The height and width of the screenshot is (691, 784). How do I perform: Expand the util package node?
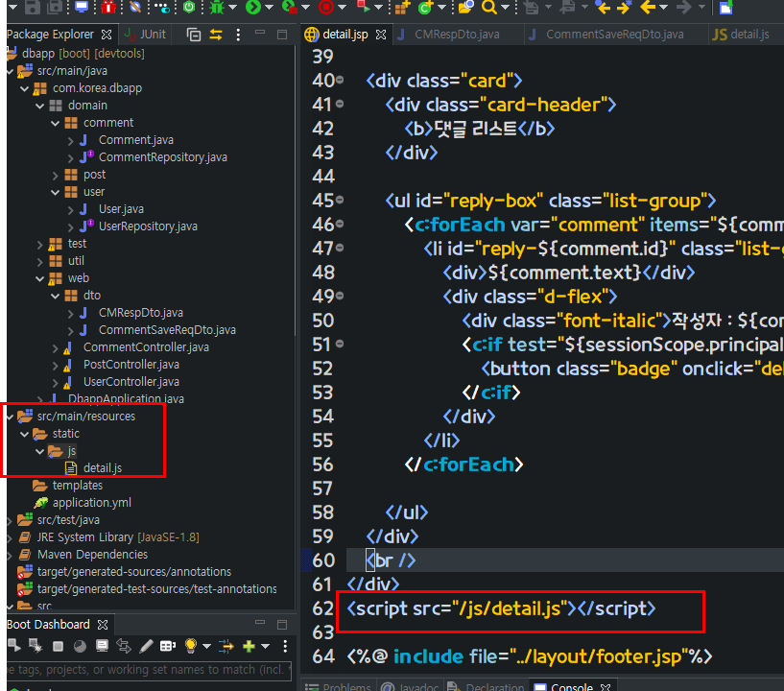(x=39, y=261)
